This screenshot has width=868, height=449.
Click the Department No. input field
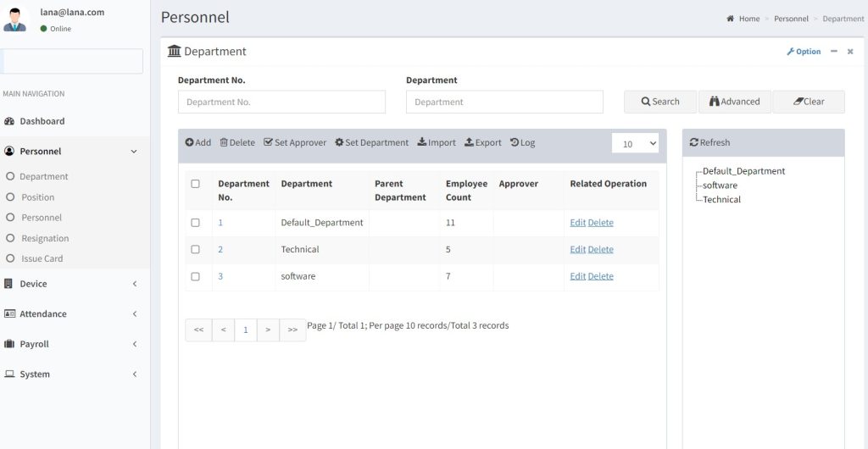pos(281,102)
